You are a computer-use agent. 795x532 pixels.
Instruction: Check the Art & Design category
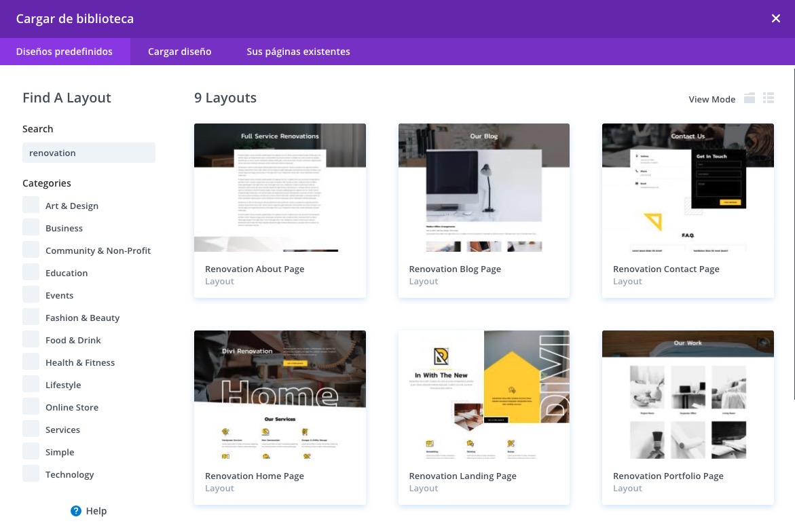(x=31, y=206)
